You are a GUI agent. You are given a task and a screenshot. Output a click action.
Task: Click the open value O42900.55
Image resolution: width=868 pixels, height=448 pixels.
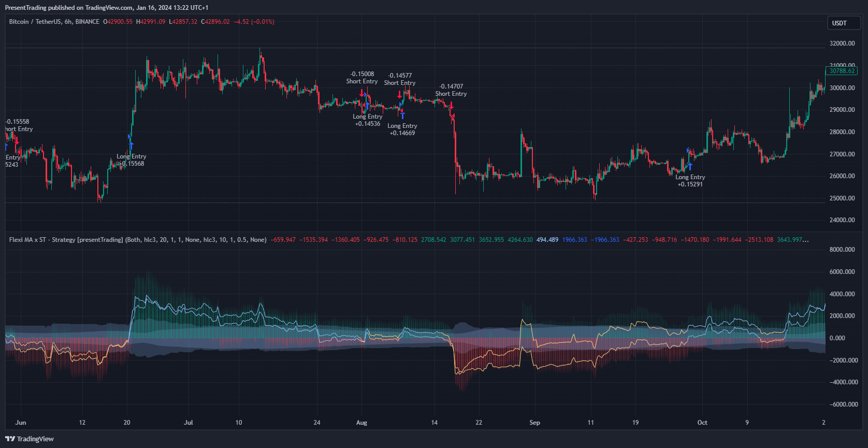(x=118, y=22)
